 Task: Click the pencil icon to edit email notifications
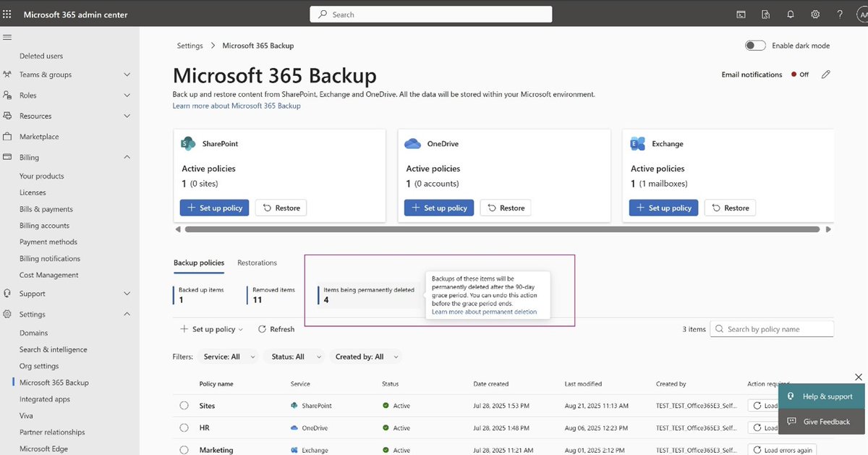click(x=826, y=75)
